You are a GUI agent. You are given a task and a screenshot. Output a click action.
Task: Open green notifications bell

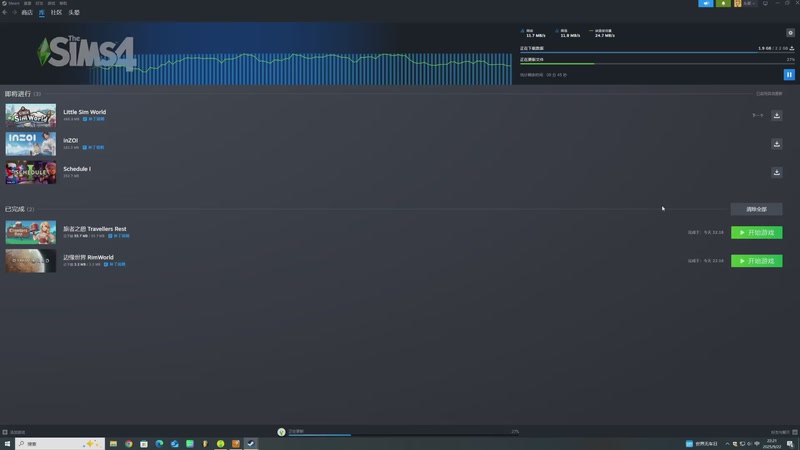click(723, 3)
